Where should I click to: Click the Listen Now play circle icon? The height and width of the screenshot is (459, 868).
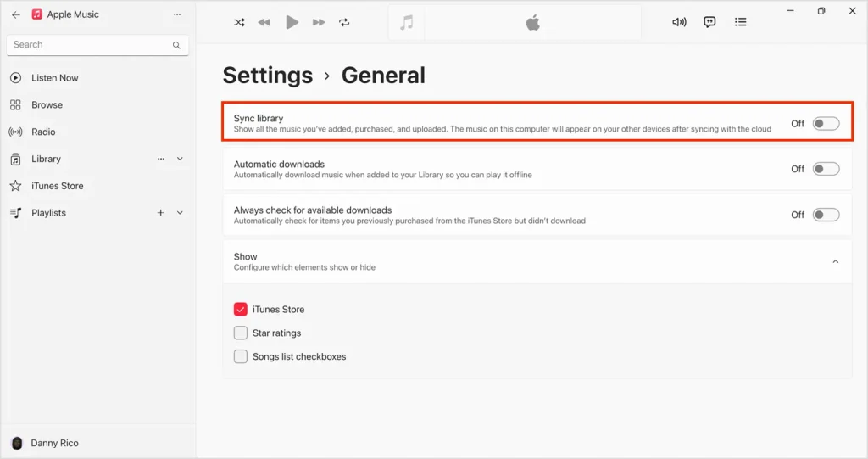tap(15, 78)
